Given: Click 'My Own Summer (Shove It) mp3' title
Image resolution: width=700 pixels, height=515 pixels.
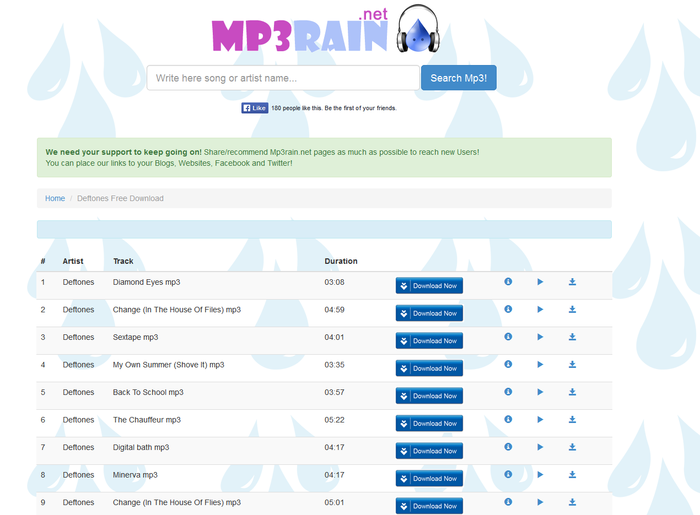Looking at the screenshot, I should (168, 365).
